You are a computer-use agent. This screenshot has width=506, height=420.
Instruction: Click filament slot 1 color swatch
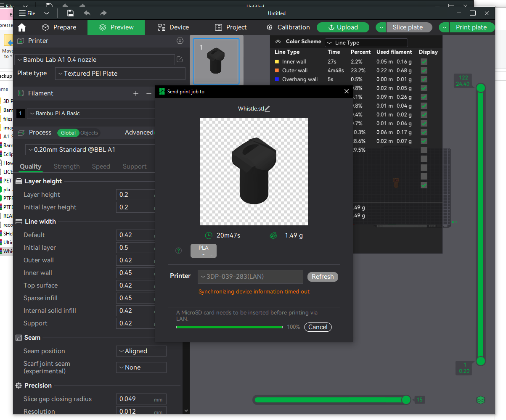pyautogui.click(x=21, y=114)
